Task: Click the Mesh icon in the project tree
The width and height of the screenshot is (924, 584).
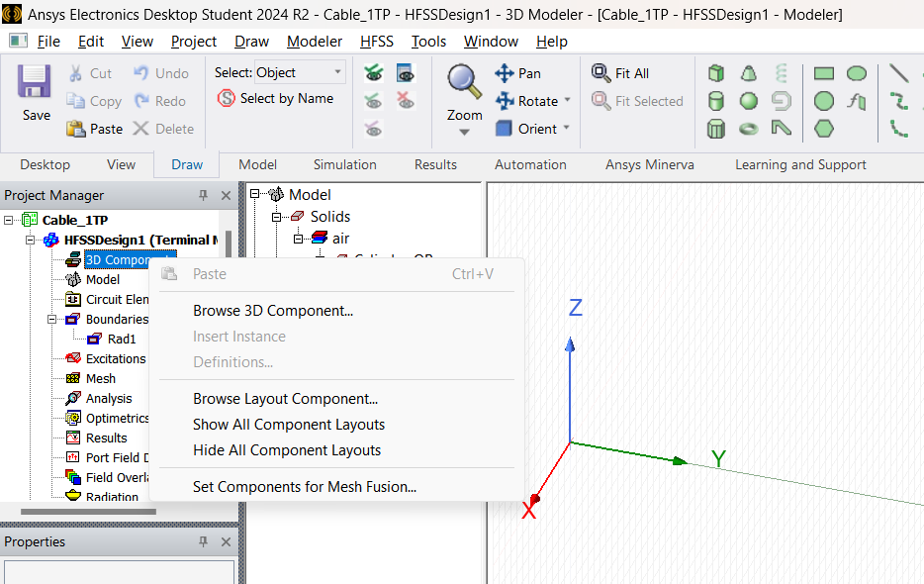Action: (x=73, y=379)
